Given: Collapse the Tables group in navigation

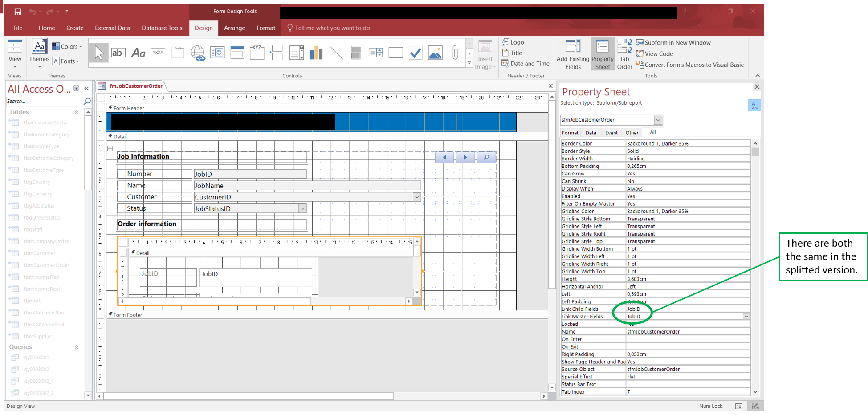Looking at the screenshot, I should [x=76, y=112].
